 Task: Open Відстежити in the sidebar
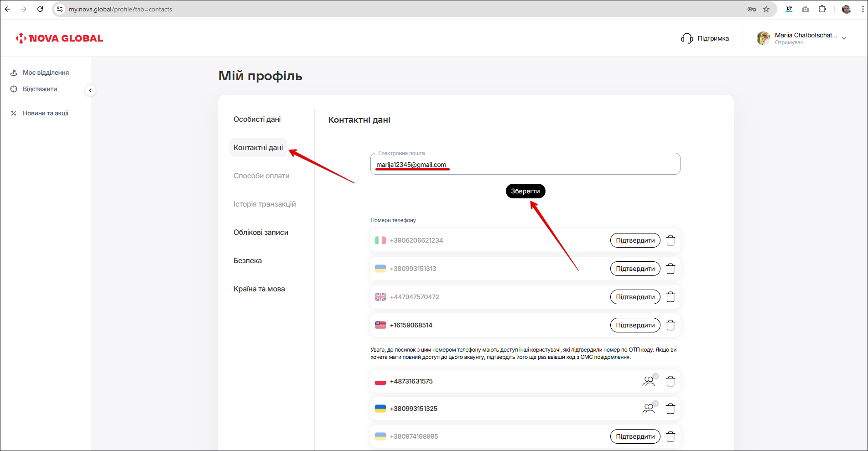(40, 89)
